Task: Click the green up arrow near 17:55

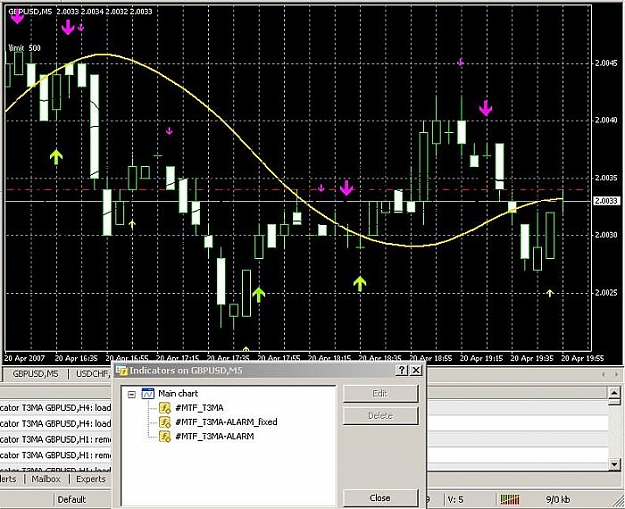Action: coord(258,295)
